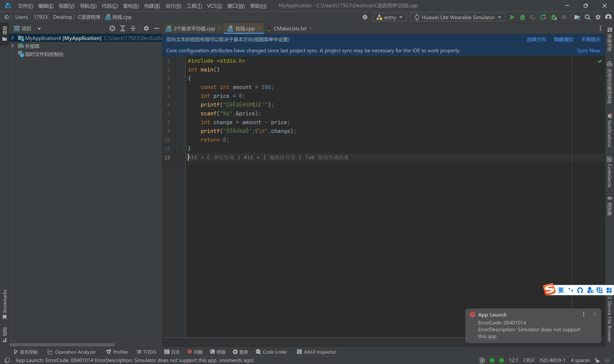Click the locate target icon in project panel

click(x=112, y=29)
